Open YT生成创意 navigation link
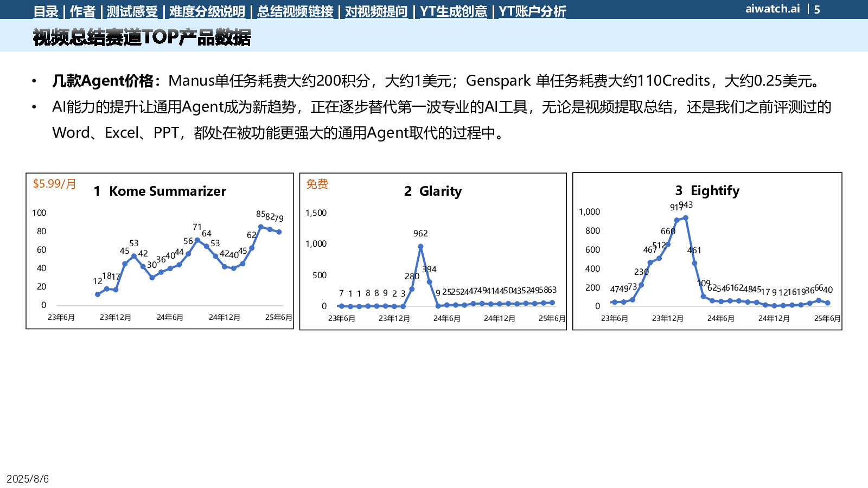Viewport: 868px width, 488px height. [454, 11]
